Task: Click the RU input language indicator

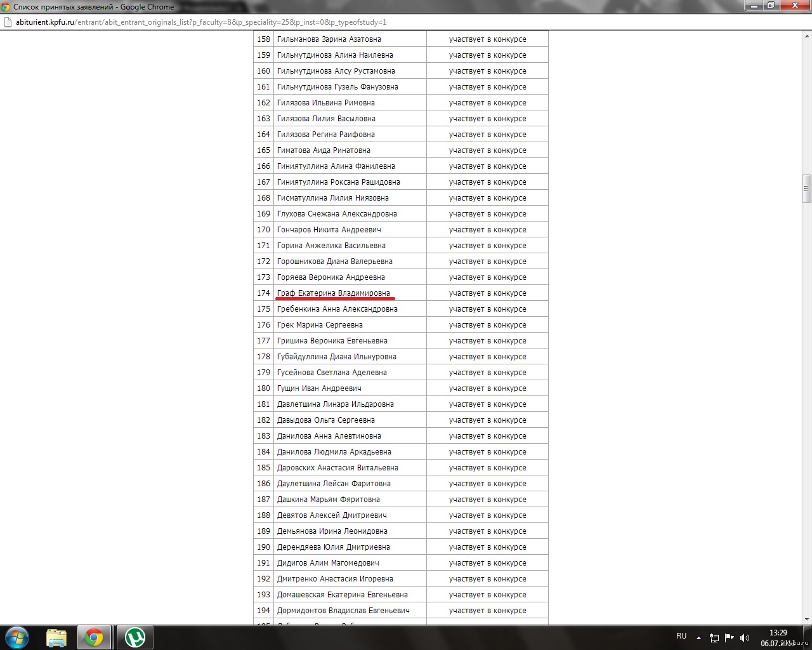Action: point(681,636)
